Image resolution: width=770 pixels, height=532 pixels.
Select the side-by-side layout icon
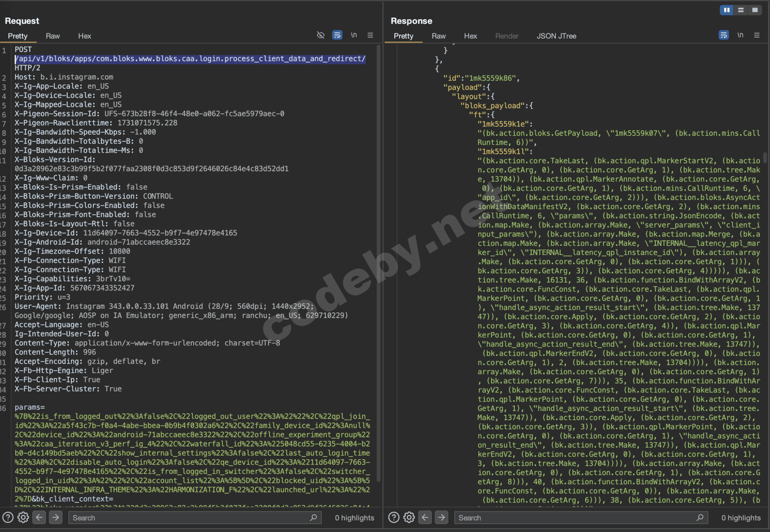727,10
